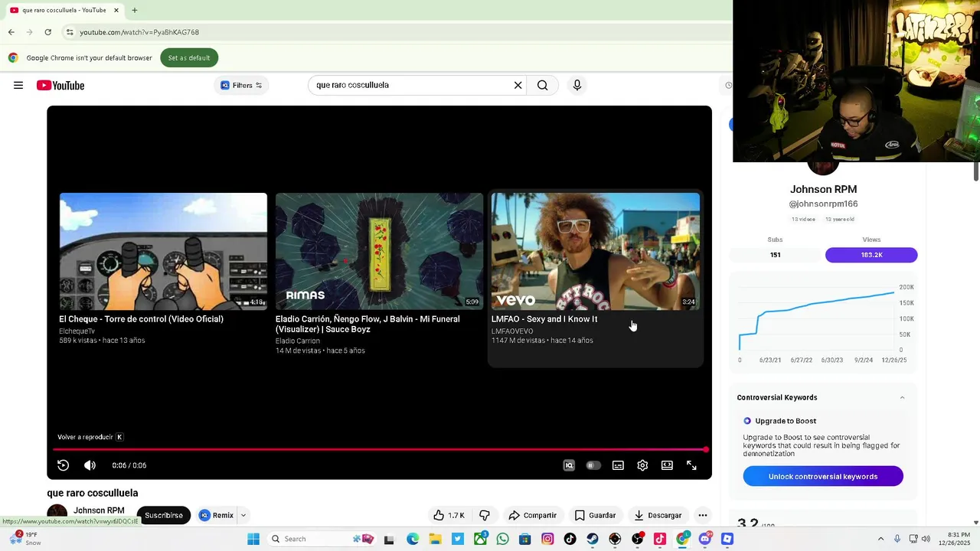This screenshot has height=551, width=980.
Task: Open the player settings gear
Action: pos(642,465)
